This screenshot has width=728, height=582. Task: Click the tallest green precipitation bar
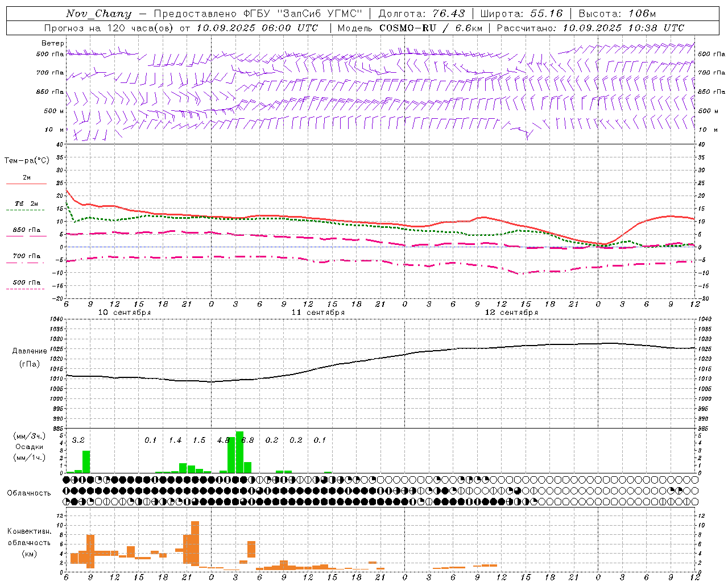[x=239, y=452]
